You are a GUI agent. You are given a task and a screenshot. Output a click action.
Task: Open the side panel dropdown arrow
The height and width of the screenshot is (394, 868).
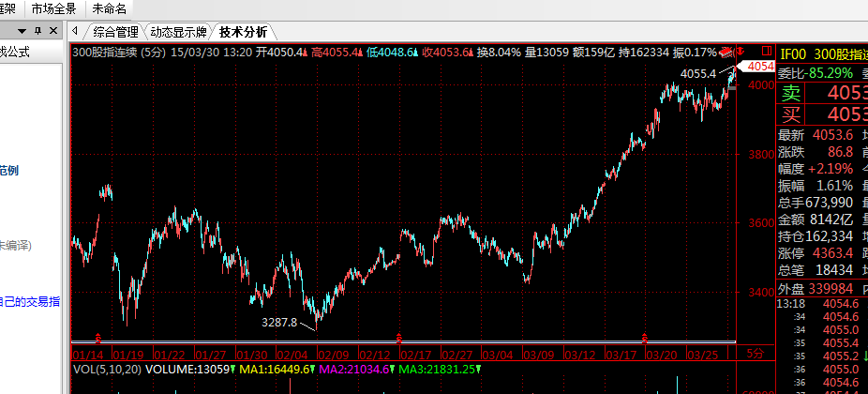pyautogui.click(x=22, y=31)
